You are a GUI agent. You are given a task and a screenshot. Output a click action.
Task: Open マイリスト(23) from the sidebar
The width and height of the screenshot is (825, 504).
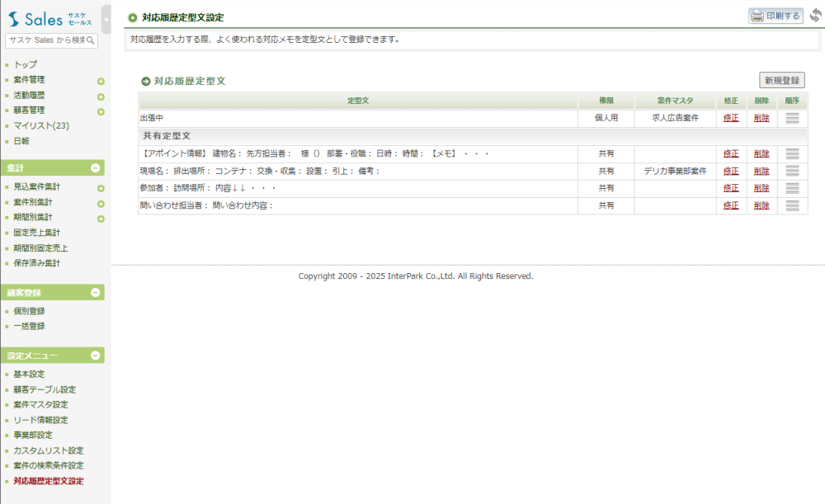(41, 125)
